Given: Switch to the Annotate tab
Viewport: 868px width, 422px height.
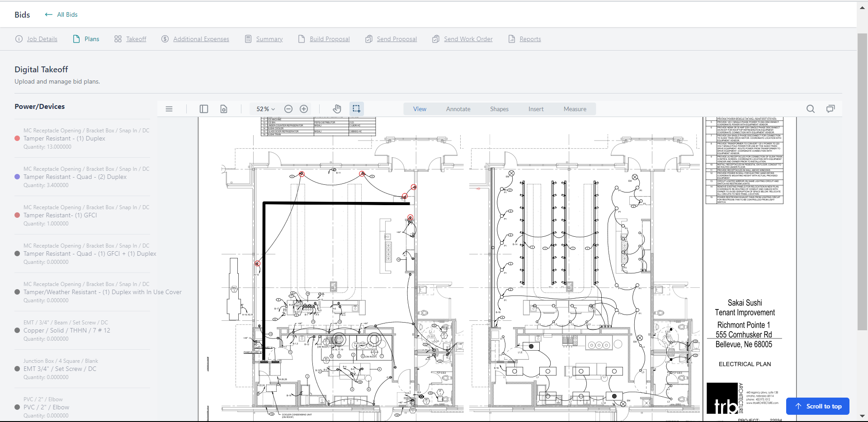Looking at the screenshot, I should click(x=458, y=108).
